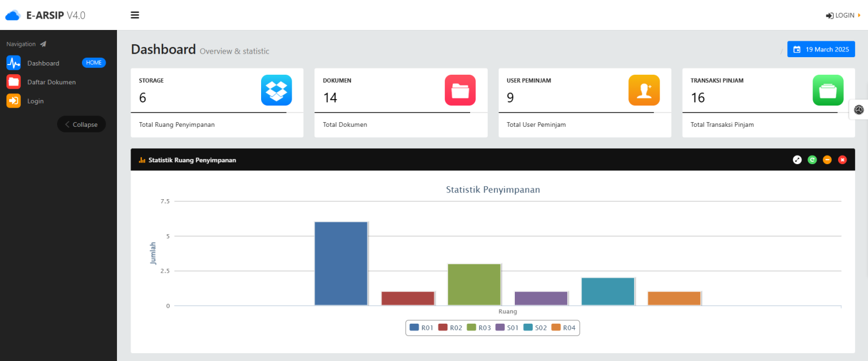Minimize the statistics panel with orange button

click(827, 160)
